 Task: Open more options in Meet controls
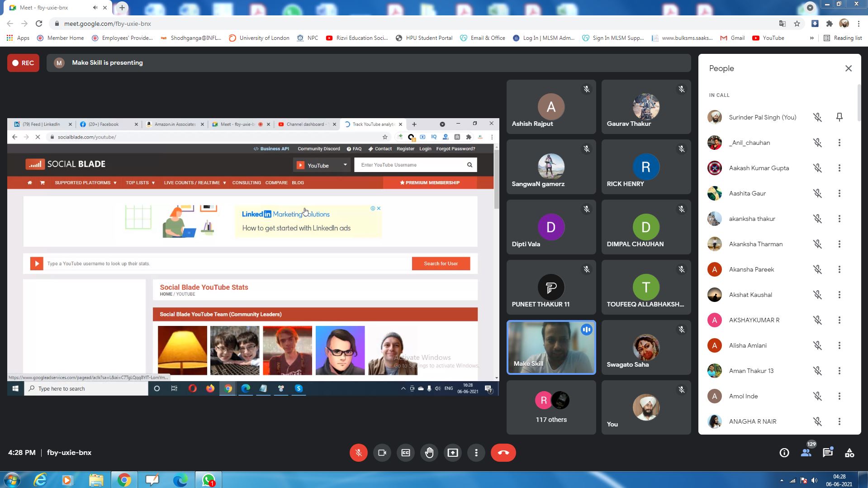pos(476,453)
